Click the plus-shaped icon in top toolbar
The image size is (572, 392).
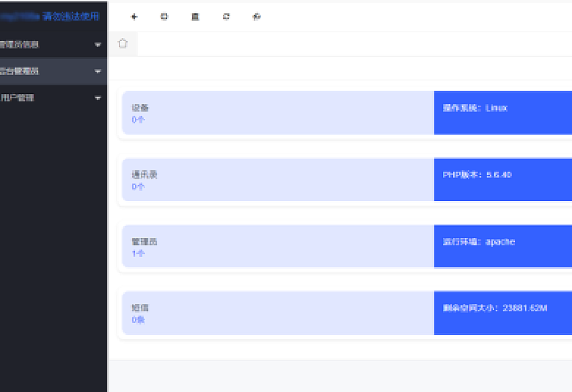[134, 17]
